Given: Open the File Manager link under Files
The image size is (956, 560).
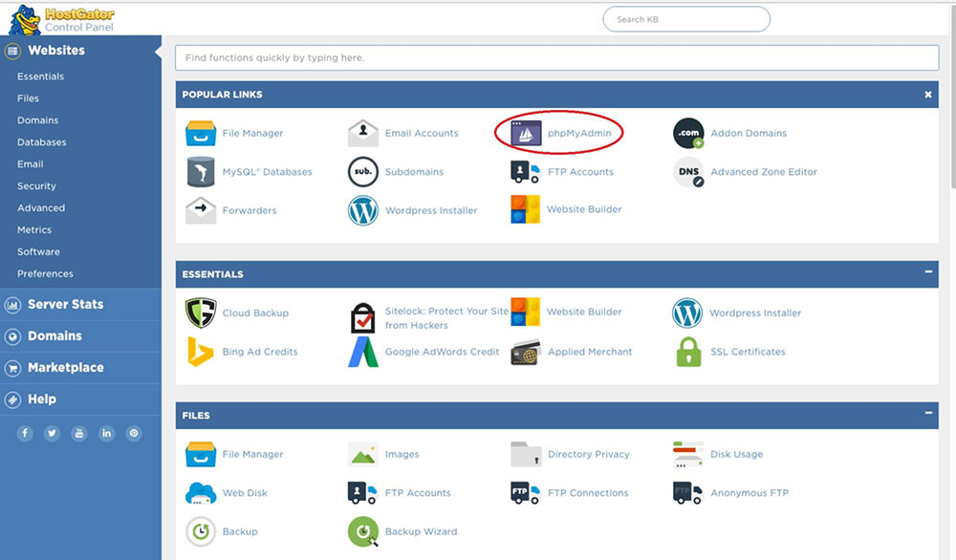Looking at the screenshot, I should coord(252,454).
